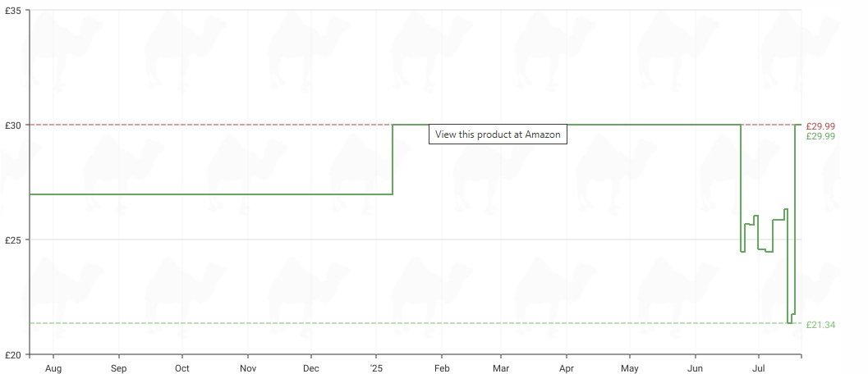Click the Oct month axis label
This screenshot has width=868, height=374.
click(181, 368)
